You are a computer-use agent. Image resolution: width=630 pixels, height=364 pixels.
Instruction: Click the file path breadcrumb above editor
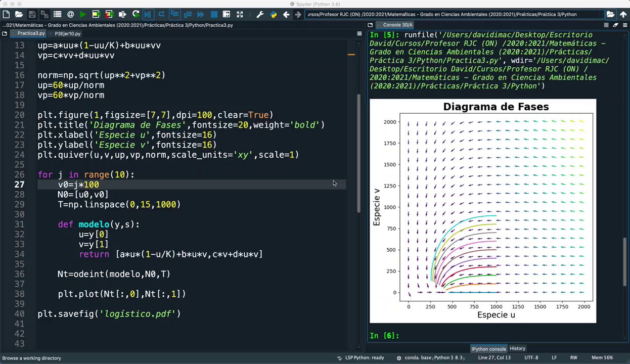pyautogui.click(x=118, y=25)
